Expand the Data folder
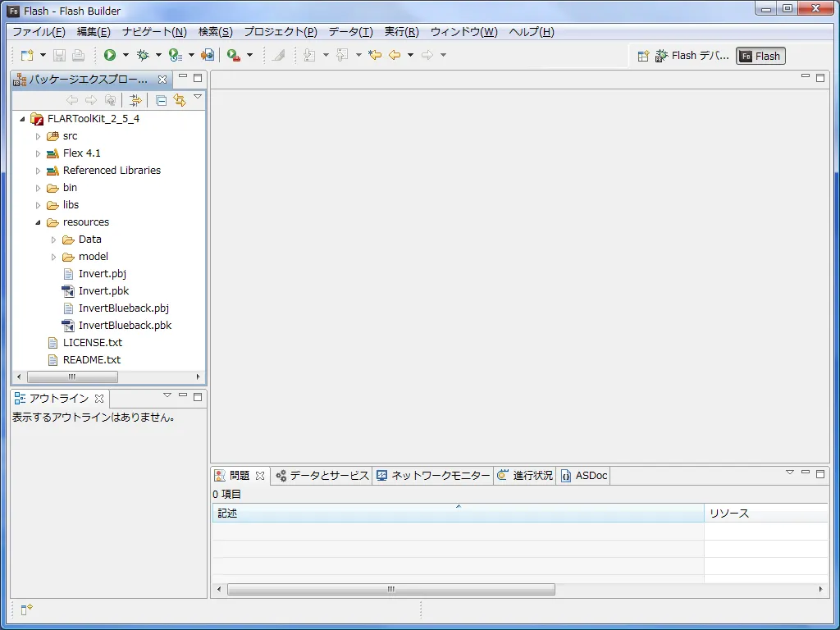This screenshot has width=840, height=630. (53, 240)
